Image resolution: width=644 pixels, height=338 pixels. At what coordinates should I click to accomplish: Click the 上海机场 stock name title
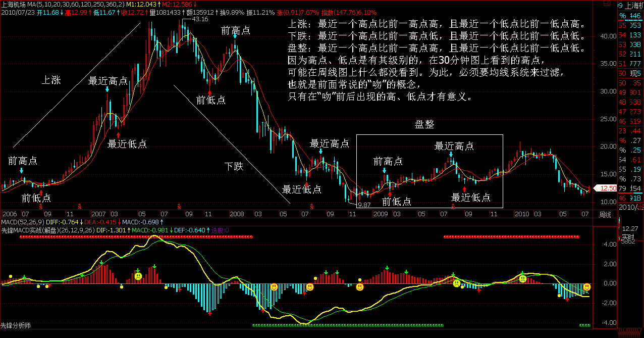click(x=13, y=5)
